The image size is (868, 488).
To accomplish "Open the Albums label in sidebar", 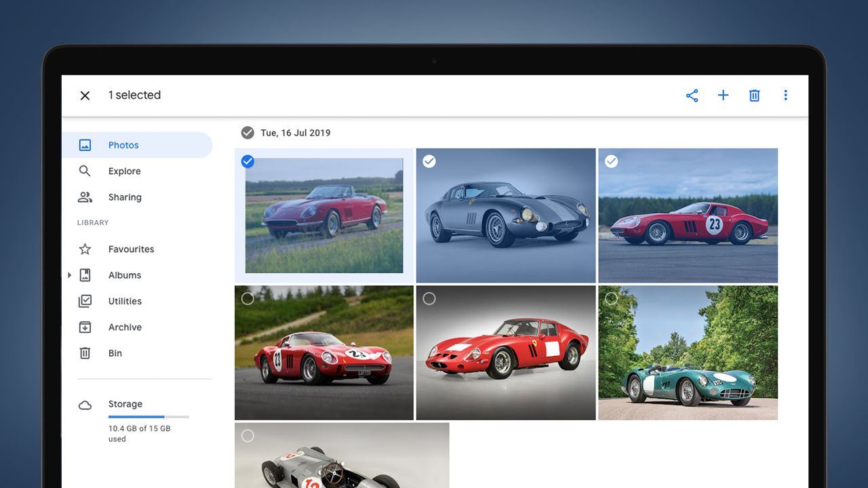I will (x=125, y=275).
